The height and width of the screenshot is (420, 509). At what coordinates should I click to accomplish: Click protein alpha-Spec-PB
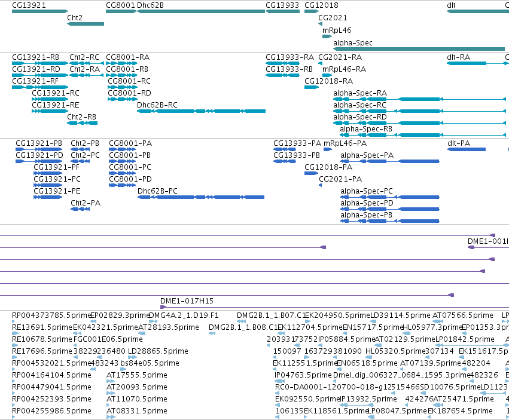click(x=390, y=221)
